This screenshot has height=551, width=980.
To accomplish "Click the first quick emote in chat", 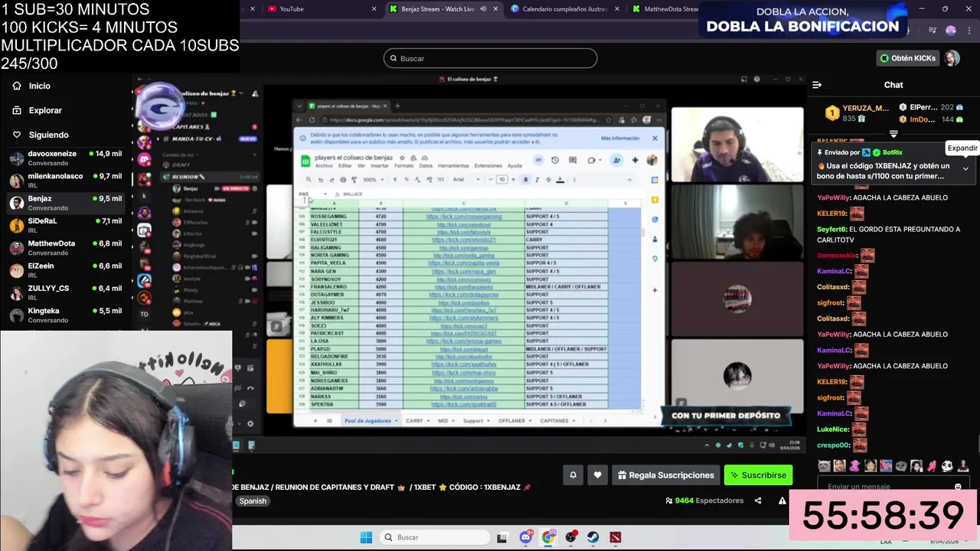I will pyautogui.click(x=824, y=466).
